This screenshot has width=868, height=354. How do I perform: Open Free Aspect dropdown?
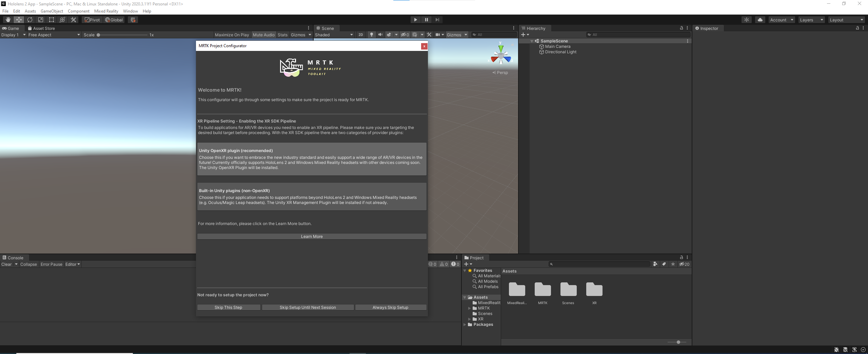click(54, 35)
